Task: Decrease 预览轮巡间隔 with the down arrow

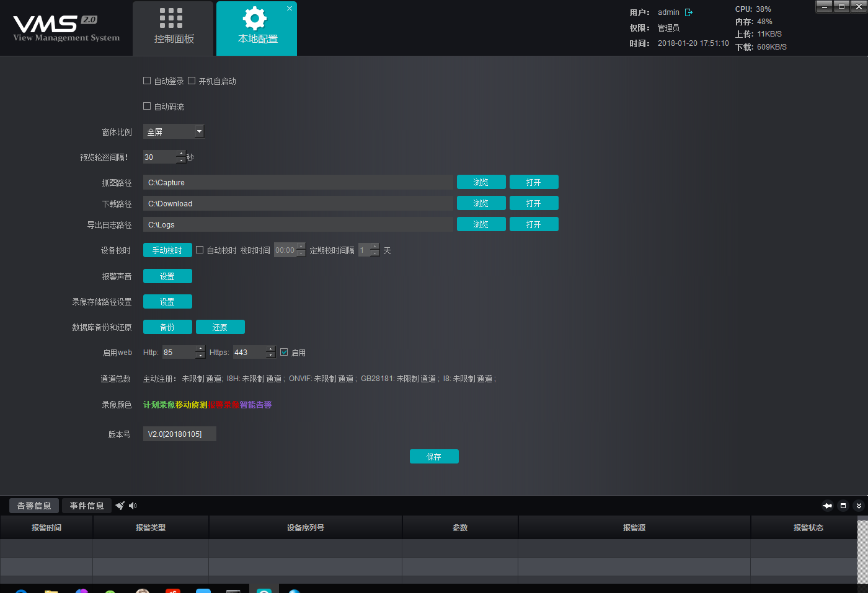Action: [181, 160]
